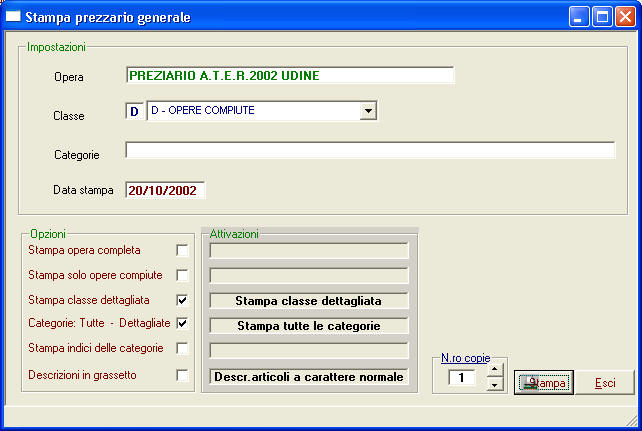Close the Stampa prezzario generale window

click(x=626, y=17)
